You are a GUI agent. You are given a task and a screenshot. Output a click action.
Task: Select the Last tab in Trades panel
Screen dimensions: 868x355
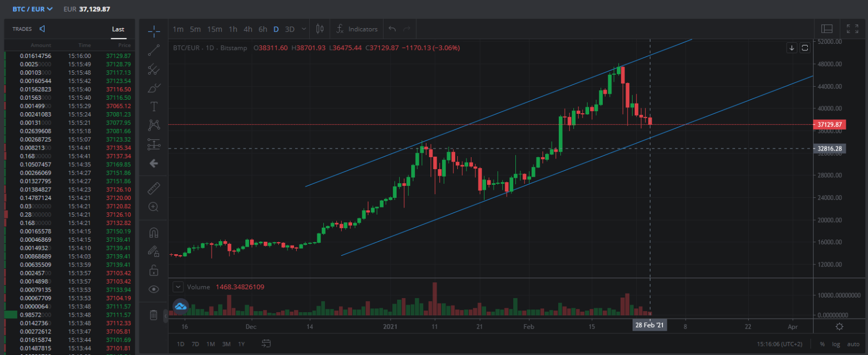(118, 29)
